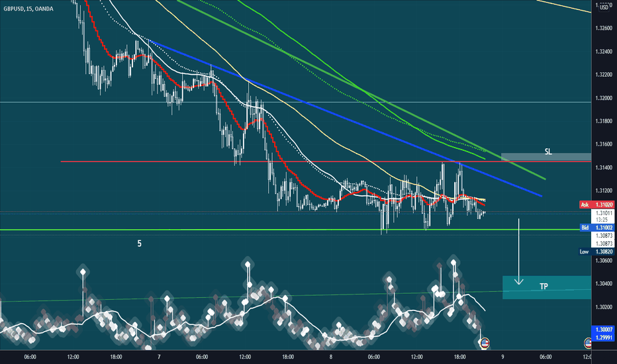Click the 1.30400 price axis value
The width and height of the screenshot is (617, 364).
(x=604, y=283)
